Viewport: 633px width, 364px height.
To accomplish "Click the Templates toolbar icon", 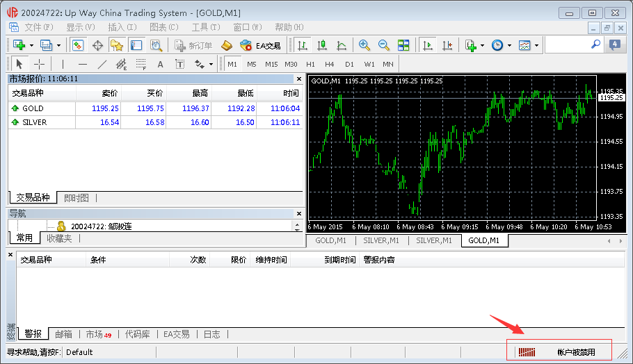I will (x=524, y=45).
